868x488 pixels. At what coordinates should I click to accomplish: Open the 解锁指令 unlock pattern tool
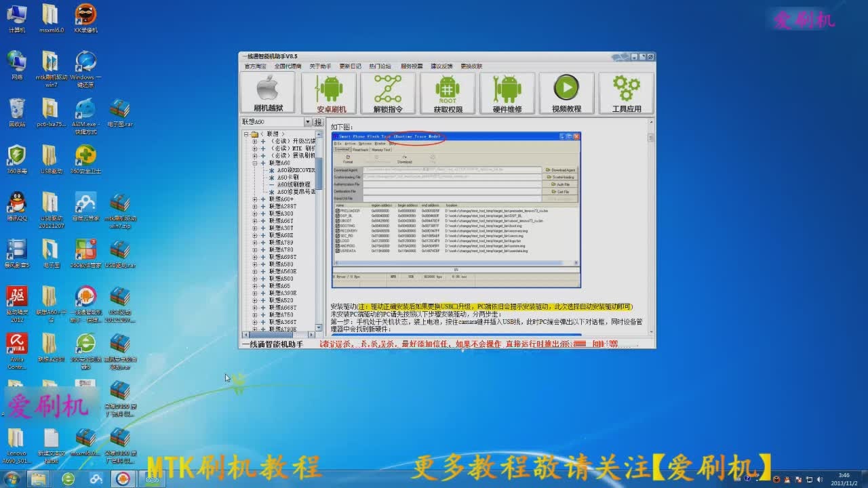click(388, 93)
